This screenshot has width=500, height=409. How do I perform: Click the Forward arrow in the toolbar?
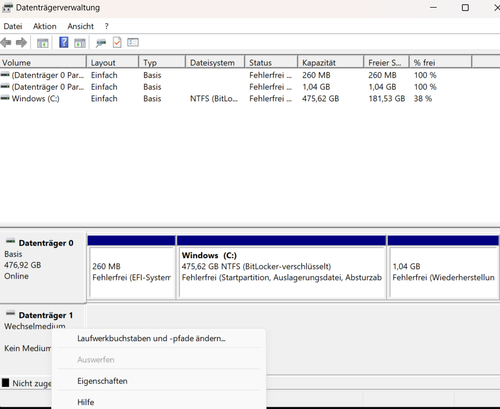pyautogui.click(x=21, y=43)
